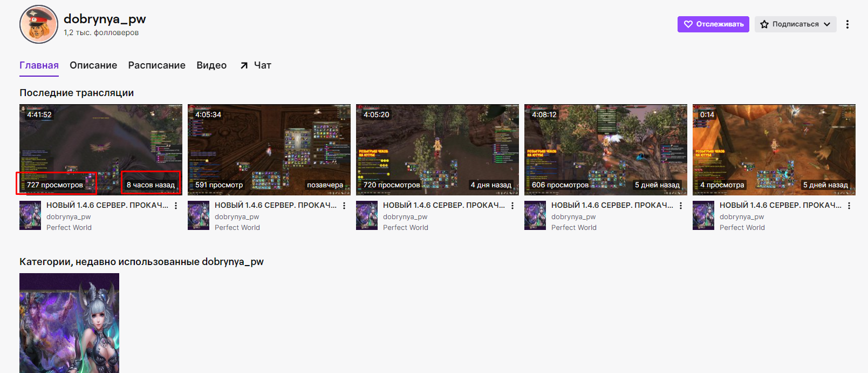The width and height of the screenshot is (868, 373).
Task: Pop out the Чат link
Action: 256,65
